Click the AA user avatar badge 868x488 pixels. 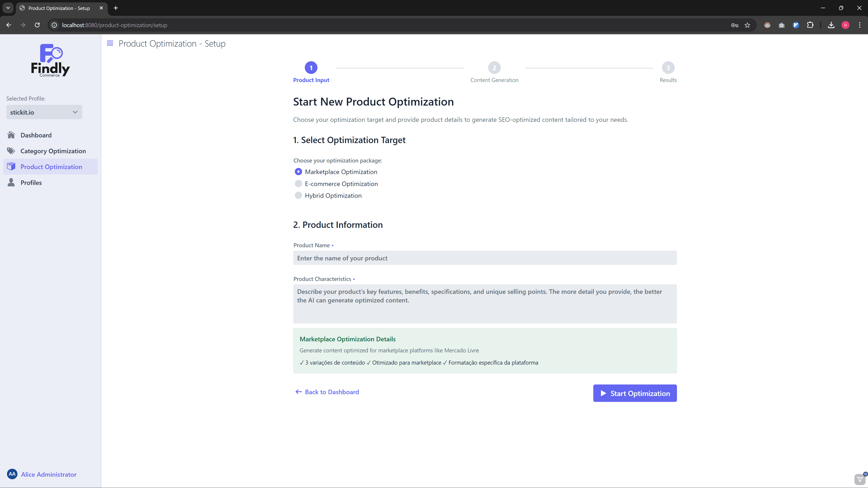click(x=12, y=474)
